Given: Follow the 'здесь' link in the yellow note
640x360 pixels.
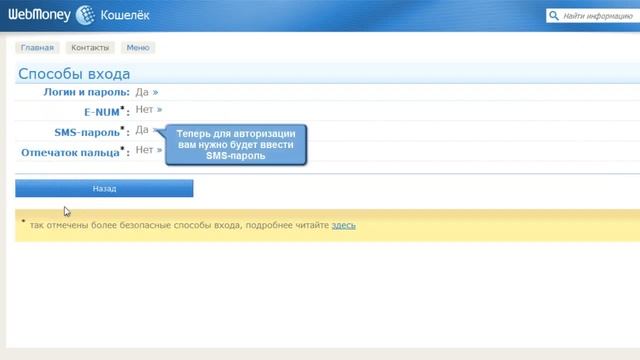Looking at the screenshot, I should [x=344, y=225].
